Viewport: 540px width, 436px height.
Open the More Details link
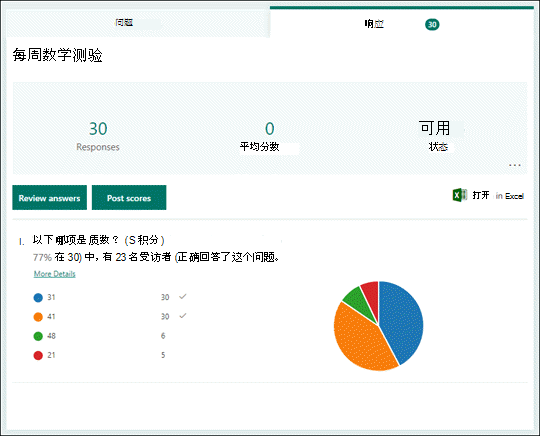(54, 274)
